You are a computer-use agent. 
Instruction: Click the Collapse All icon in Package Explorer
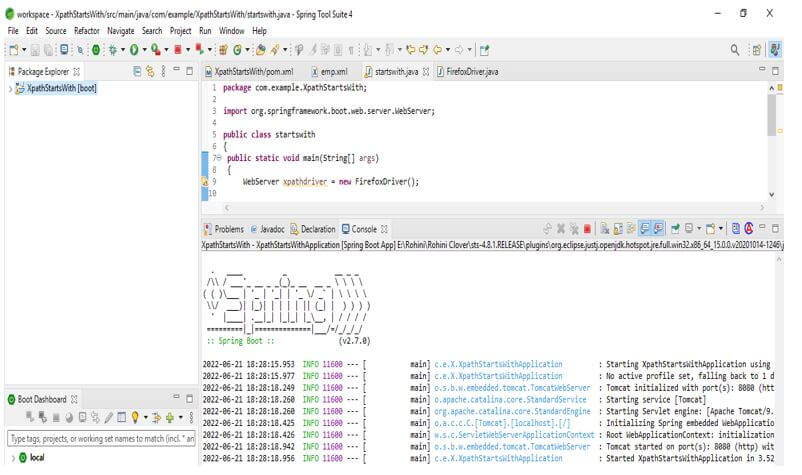pos(137,72)
